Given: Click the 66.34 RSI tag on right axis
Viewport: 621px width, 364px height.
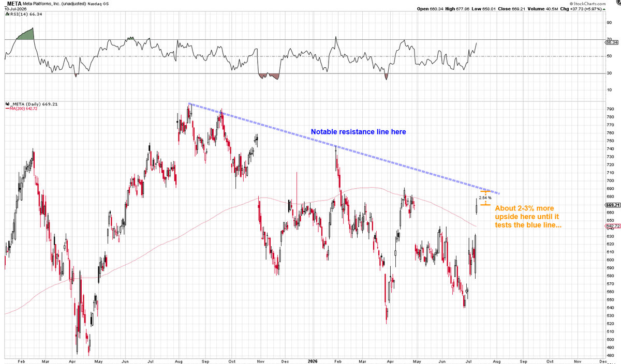Looking at the screenshot, I should pyautogui.click(x=611, y=43).
